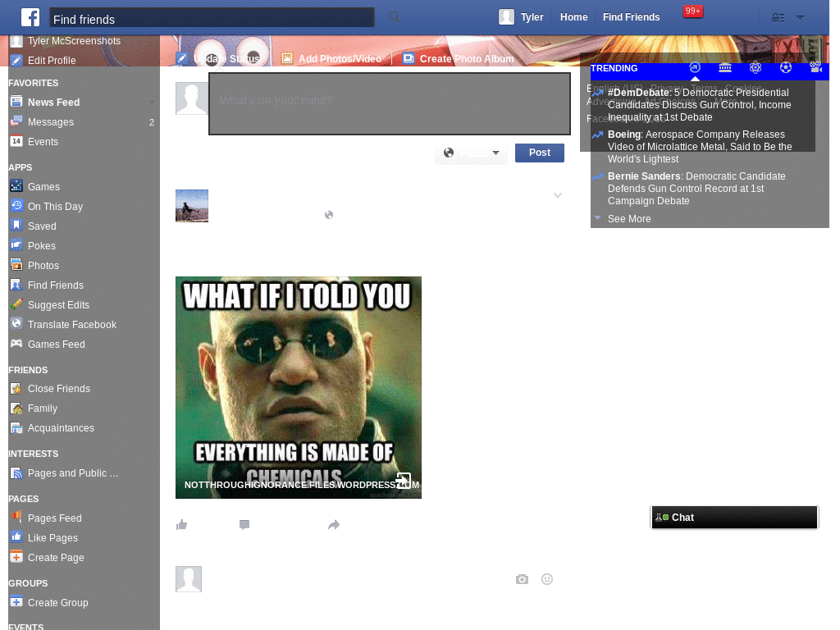The image size is (840, 630).
Task: Open Edit Profile pencil icon
Action: [16, 61]
